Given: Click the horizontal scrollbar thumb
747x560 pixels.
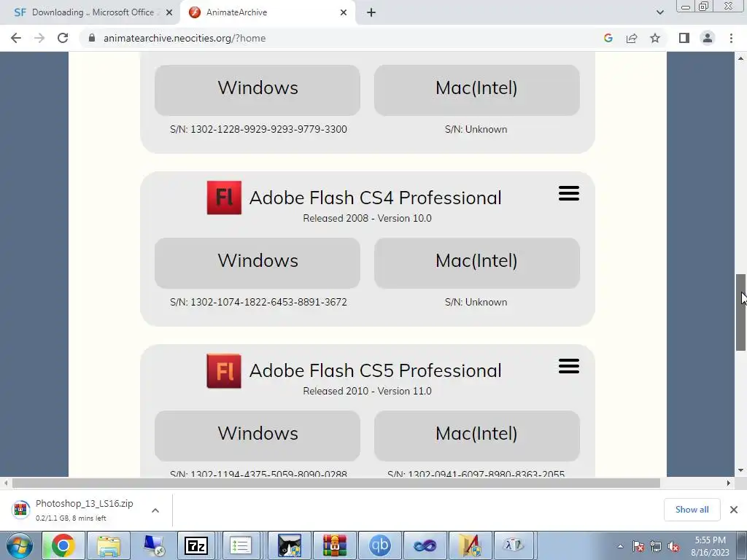Looking at the screenshot, I should [336, 483].
